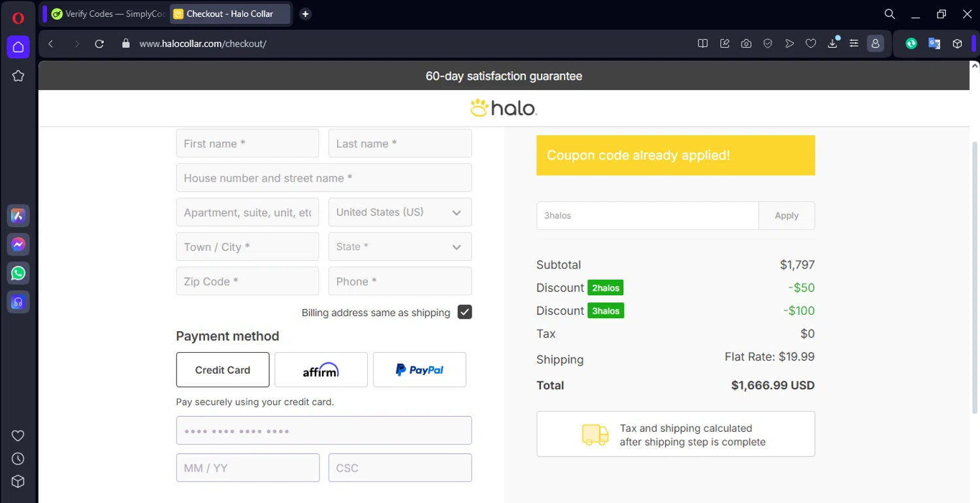Go back with the back arrow
This screenshot has width=980, height=503.
coord(51,44)
